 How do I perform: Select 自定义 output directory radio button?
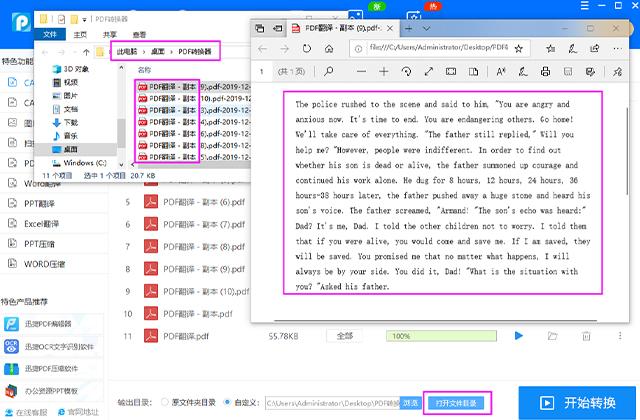pyautogui.click(x=227, y=402)
